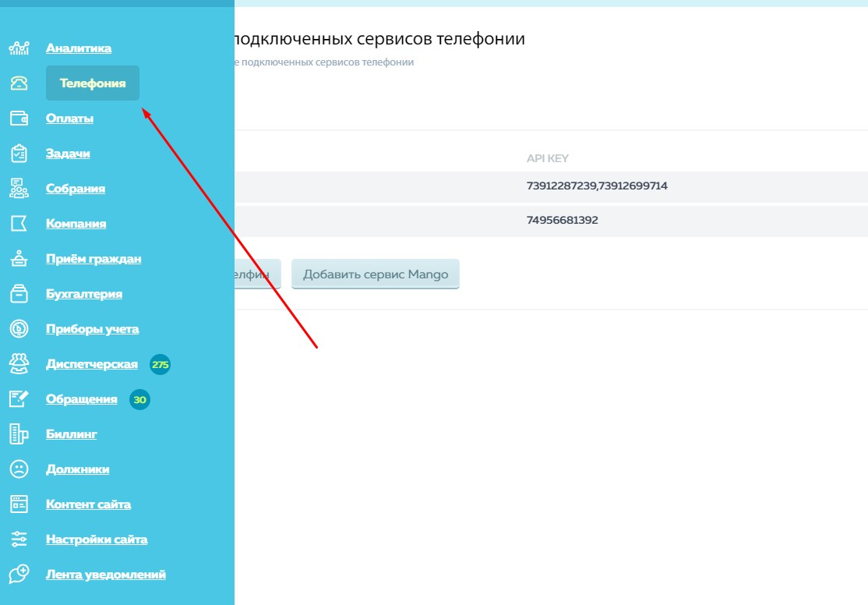
Task: Click the wallet icon beside Оплаты
Action: [x=19, y=118]
